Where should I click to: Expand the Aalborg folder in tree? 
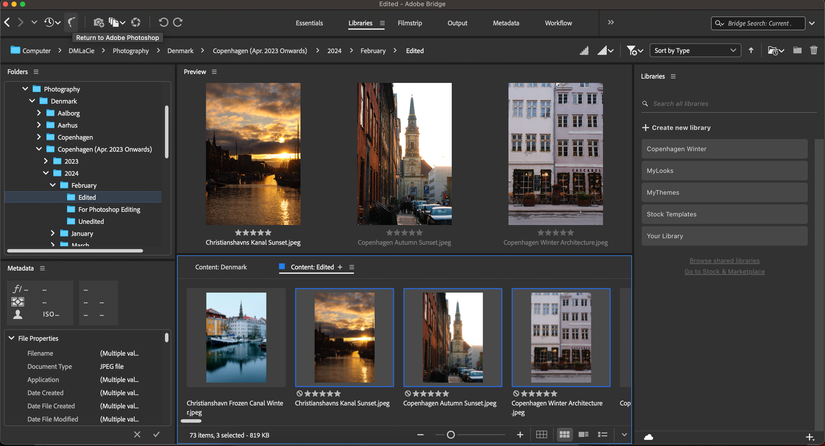point(39,113)
